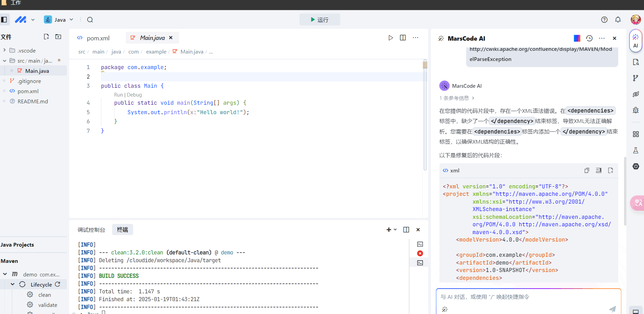Image resolution: width=644 pixels, height=314 pixels.
Task: Toggle the left sidebar panel icon
Action: tap(4, 20)
